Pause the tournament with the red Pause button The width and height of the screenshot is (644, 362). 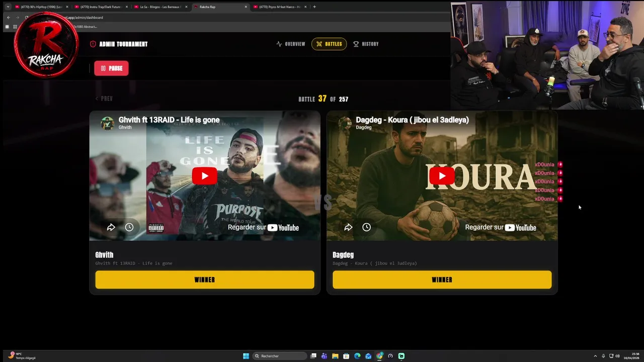pos(111,68)
